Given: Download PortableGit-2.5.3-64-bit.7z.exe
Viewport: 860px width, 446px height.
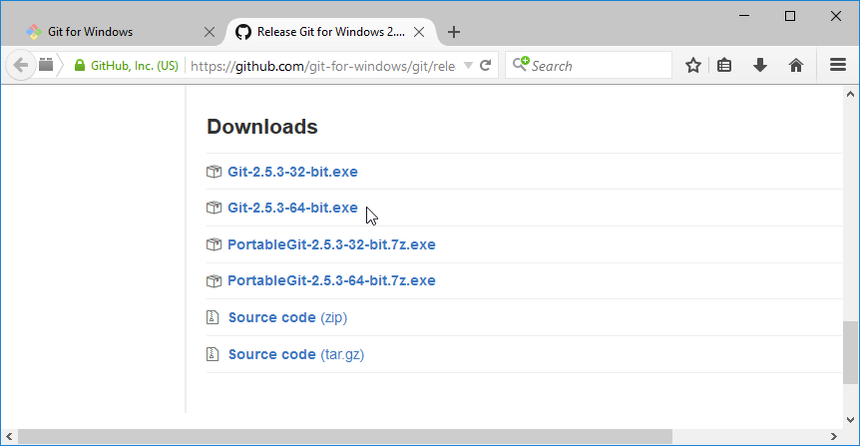Looking at the screenshot, I should [331, 281].
